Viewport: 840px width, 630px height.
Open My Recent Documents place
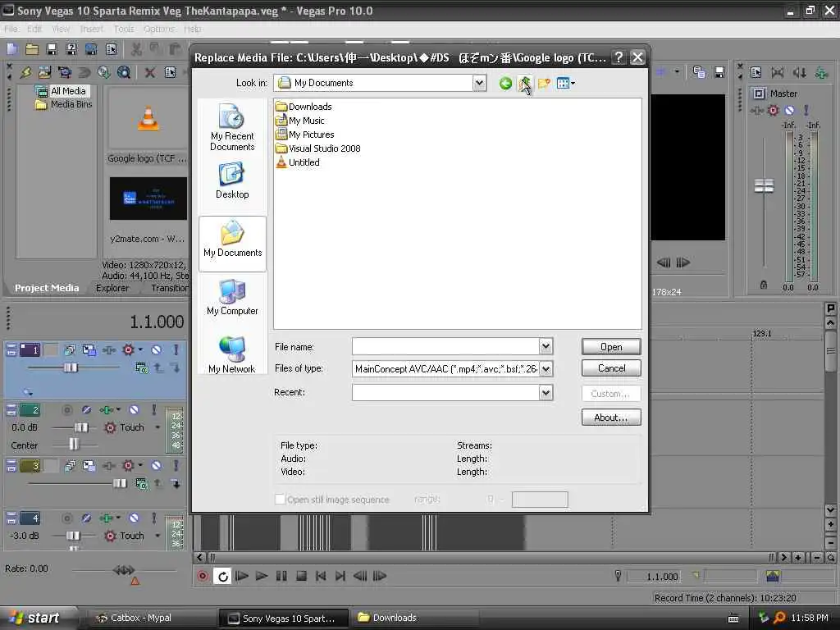click(232, 127)
